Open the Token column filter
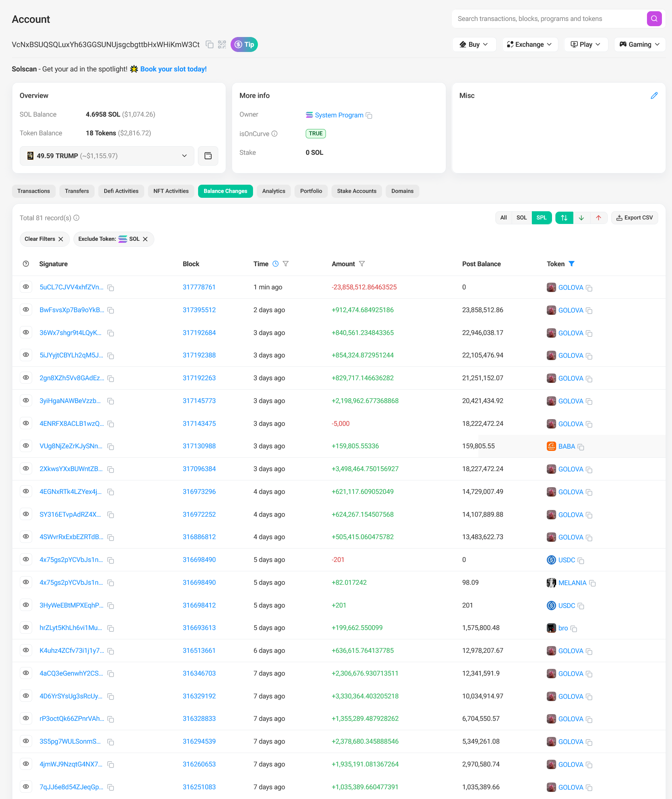Viewport: 672px width, 799px height. (x=571, y=264)
